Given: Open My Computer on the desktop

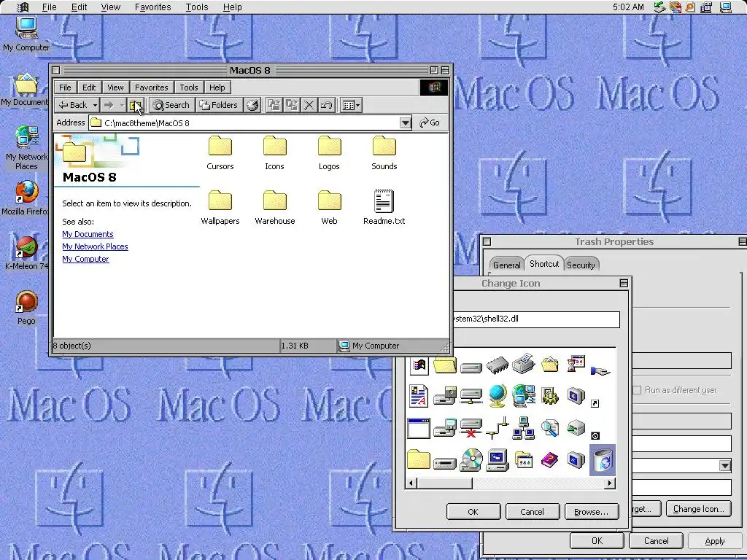Looking at the screenshot, I should (x=26, y=34).
